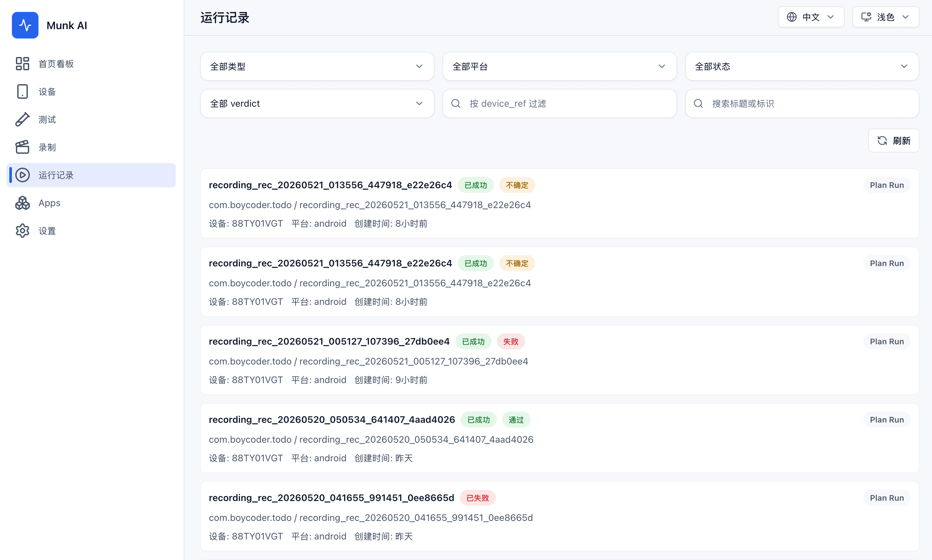Image resolution: width=932 pixels, height=560 pixels.
Task: Open 测试 page from sidebar
Action: tap(91, 119)
